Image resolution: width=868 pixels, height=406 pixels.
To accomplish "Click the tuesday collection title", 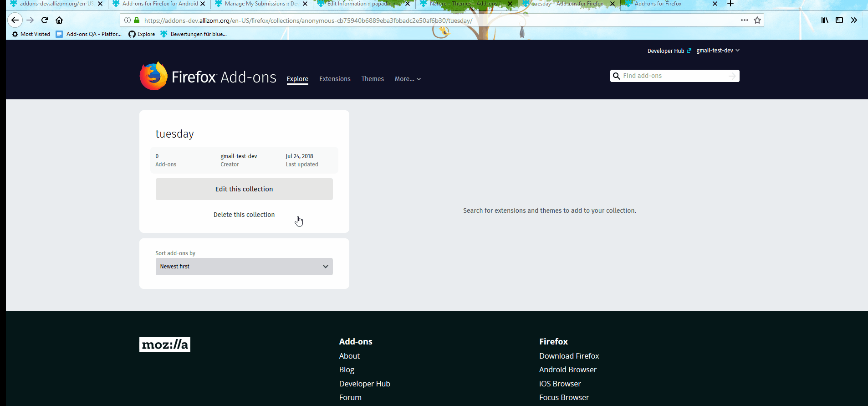I will click(x=174, y=134).
